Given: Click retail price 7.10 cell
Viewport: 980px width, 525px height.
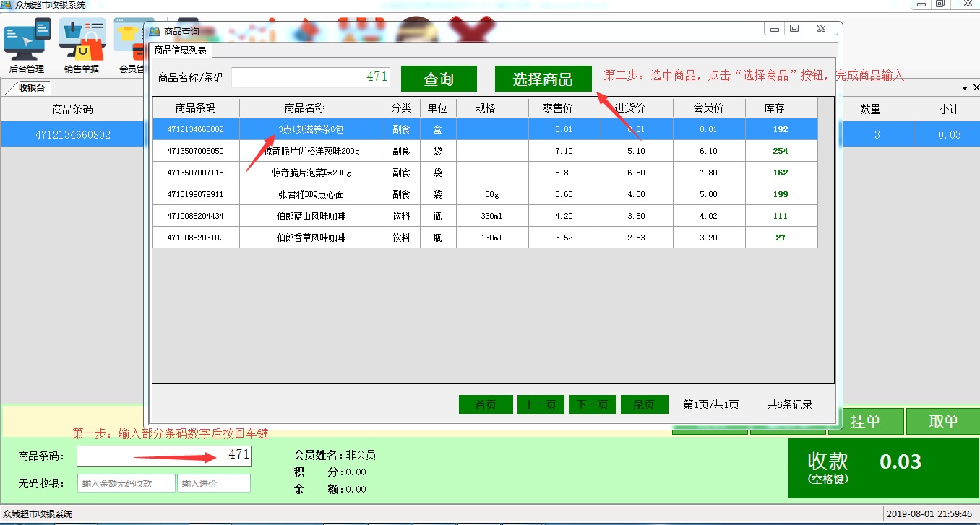Looking at the screenshot, I should pos(564,151).
